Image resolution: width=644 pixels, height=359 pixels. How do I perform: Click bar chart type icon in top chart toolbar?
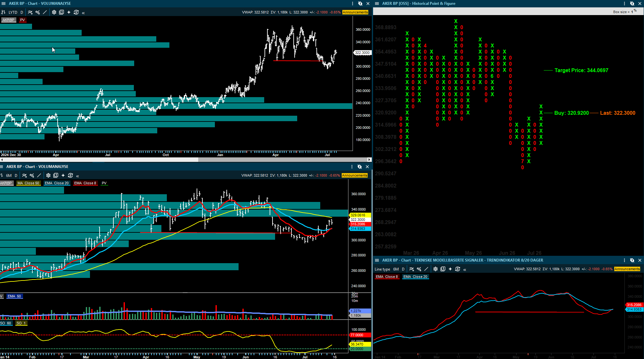4,12
